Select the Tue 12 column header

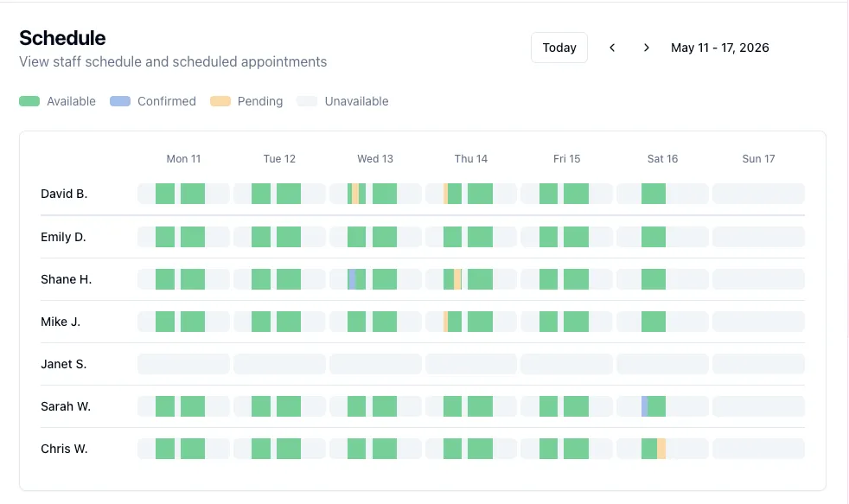click(279, 158)
